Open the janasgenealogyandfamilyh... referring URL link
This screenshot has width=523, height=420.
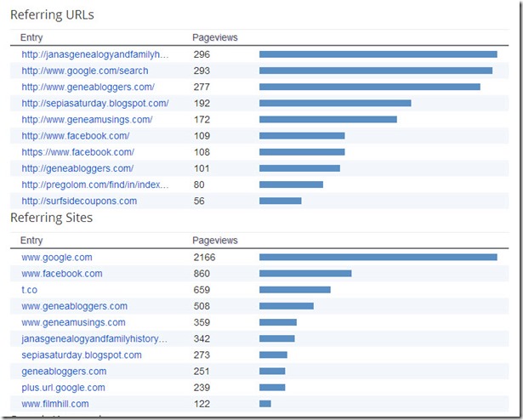pos(95,54)
